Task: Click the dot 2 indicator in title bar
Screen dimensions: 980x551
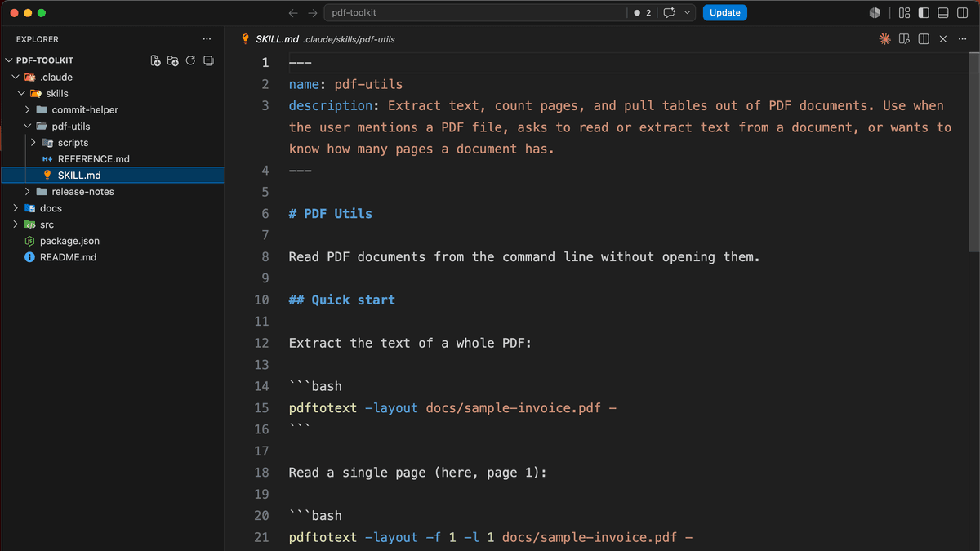Action: tap(643, 12)
